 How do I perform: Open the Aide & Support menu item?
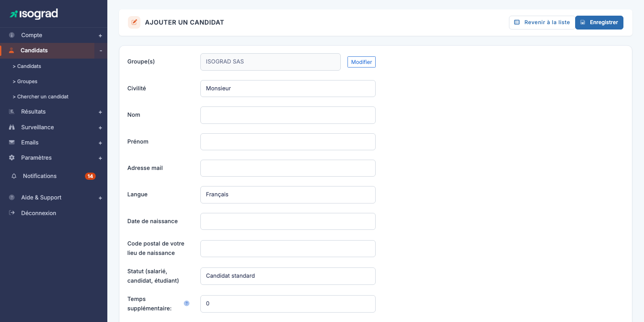pyautogui.click(x=41, y=197)
